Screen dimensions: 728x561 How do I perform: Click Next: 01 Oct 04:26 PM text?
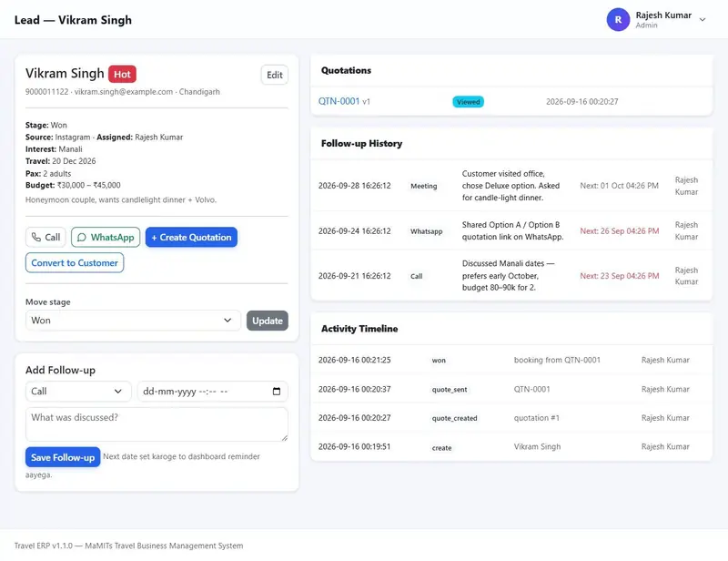tap(619, 186)
